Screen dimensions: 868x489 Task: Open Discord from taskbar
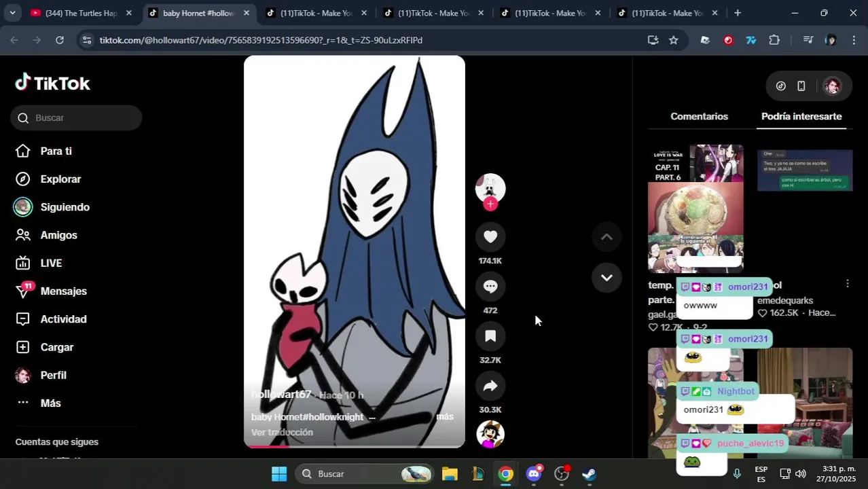point(534,474)
